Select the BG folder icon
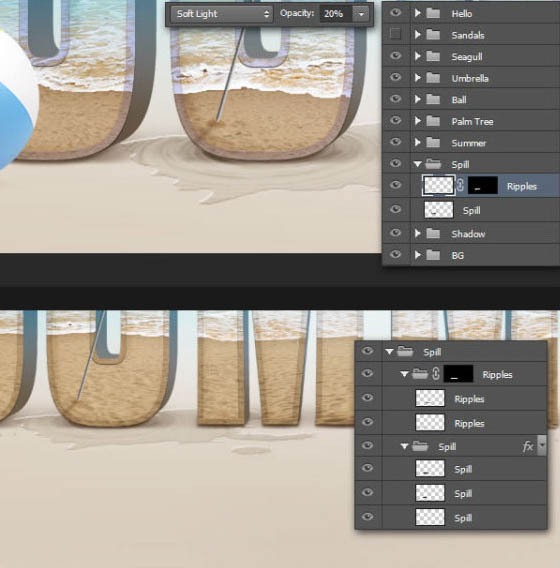Screen dimensions: 560x568 [433, 255]
